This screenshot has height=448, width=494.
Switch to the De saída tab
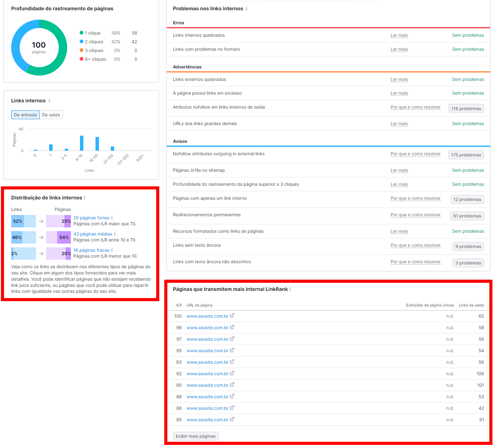point(51,115)
